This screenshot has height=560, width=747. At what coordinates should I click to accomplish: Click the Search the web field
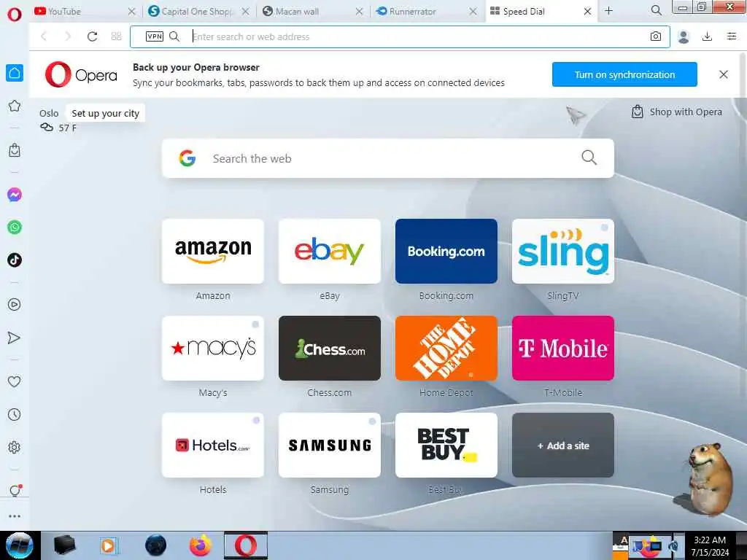tap(388, 158)
